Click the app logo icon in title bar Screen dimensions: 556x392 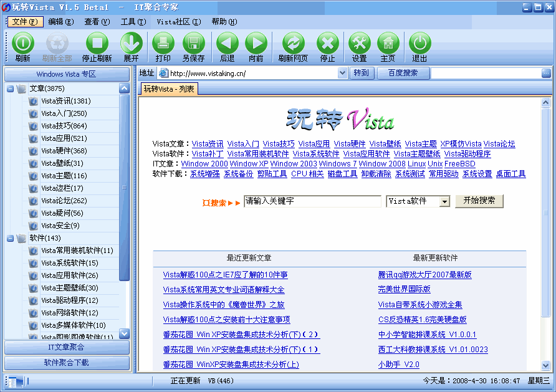[x=6, y=7]
